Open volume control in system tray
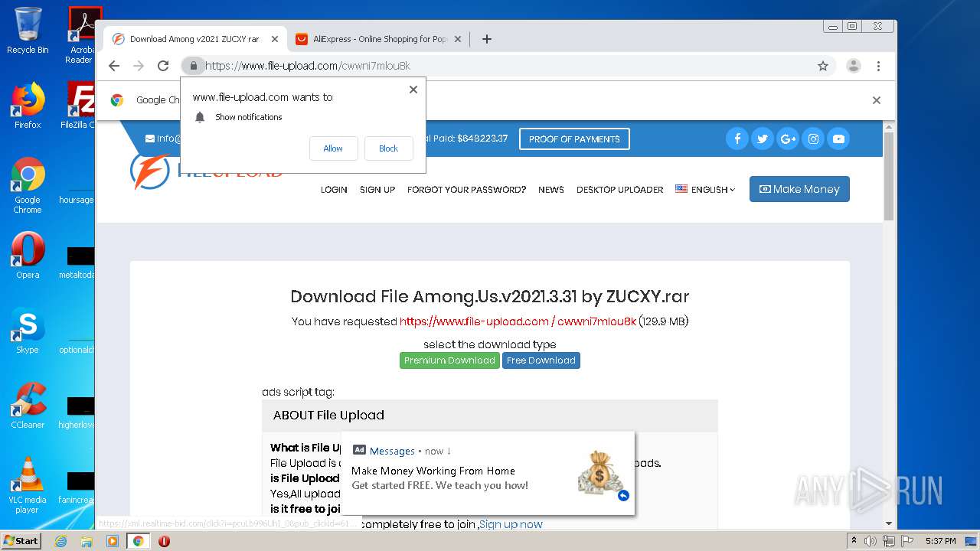Image resolution: width=980 pixels, height=551 pixels. [871, 541]
